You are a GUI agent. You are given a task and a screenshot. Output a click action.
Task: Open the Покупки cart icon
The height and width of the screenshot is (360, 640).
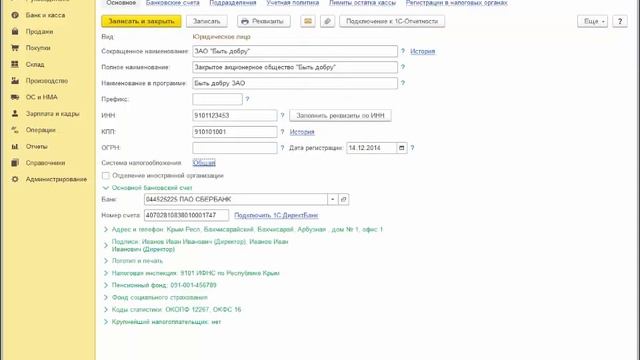tap(15, 48)
